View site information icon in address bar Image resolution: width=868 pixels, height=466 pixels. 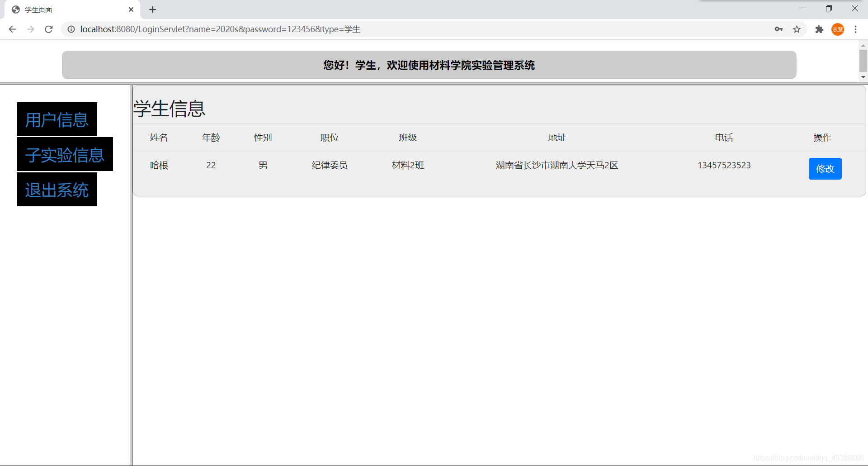71,29
